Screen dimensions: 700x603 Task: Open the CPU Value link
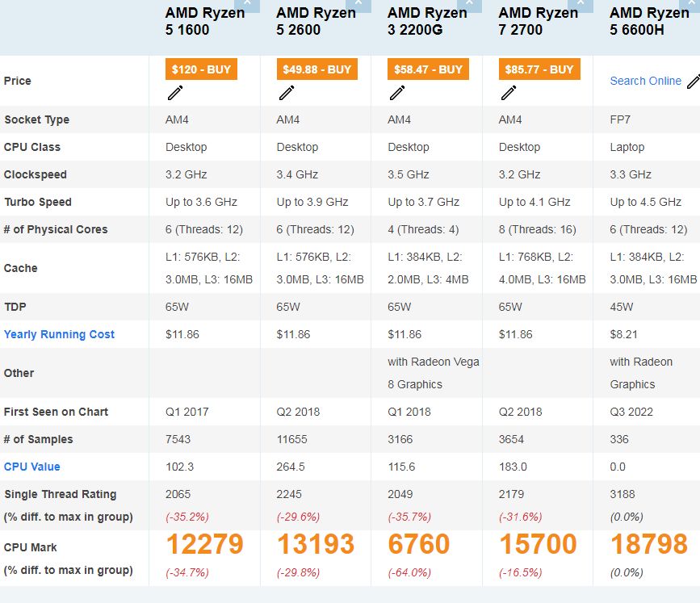pyautogui.click(x=31, y=467)
